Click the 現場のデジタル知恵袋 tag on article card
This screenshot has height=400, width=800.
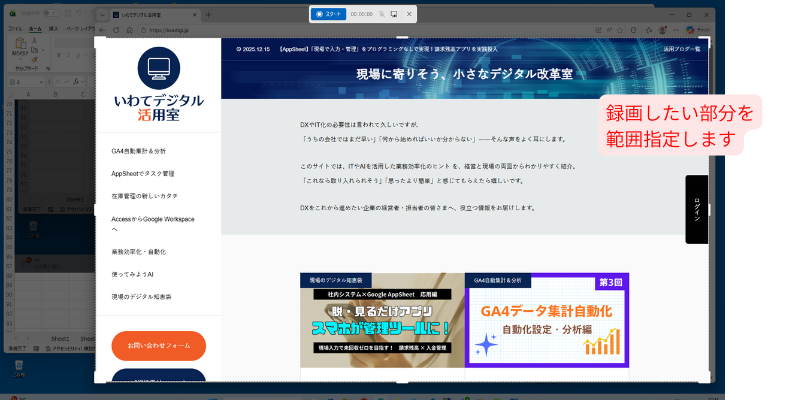pyautogui.click(x=336, y=280)
